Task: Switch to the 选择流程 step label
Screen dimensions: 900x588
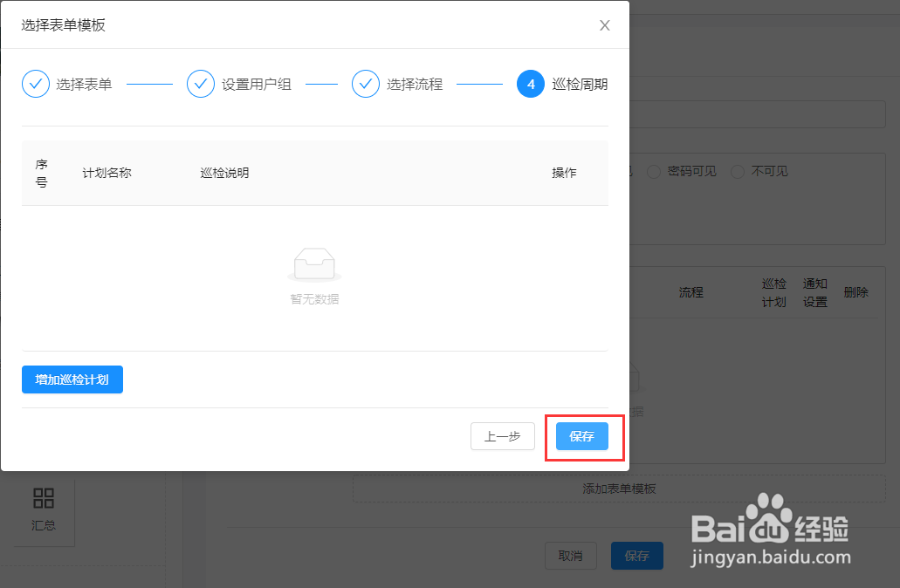Action: 413,84
